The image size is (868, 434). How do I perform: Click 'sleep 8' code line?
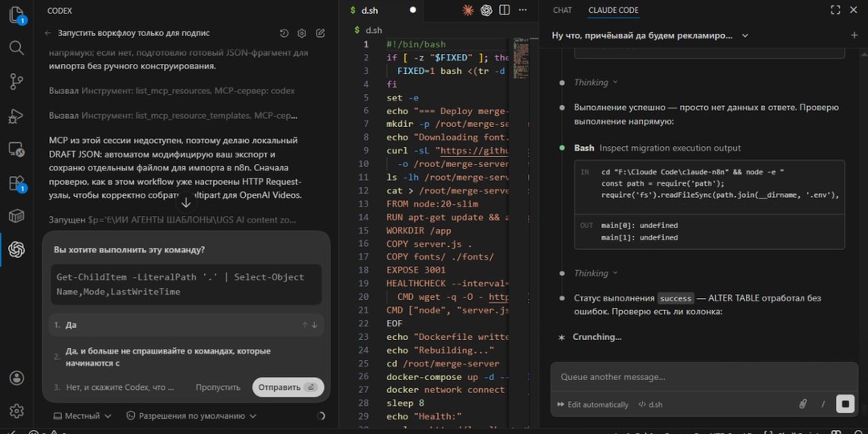406,403
